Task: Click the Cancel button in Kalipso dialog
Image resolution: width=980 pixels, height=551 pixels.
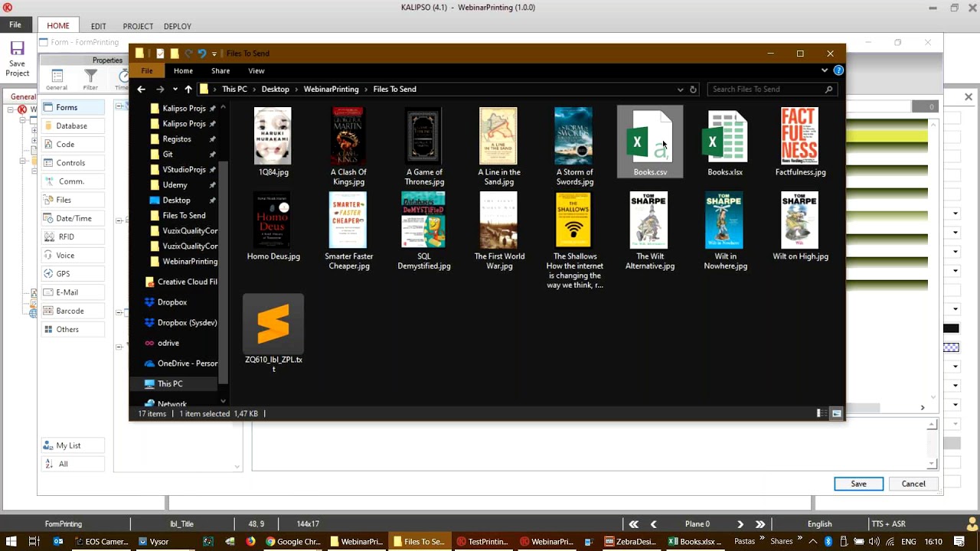Action: [x=913, y=484]
